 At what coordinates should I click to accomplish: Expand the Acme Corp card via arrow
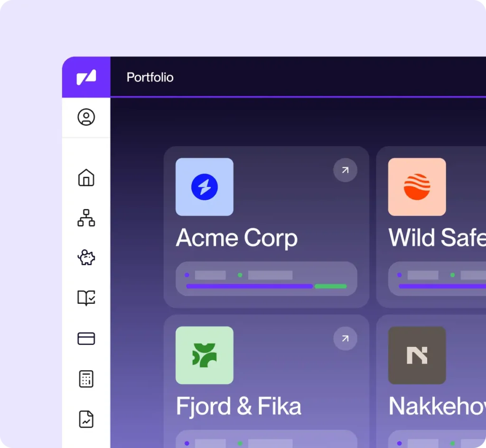345,170
